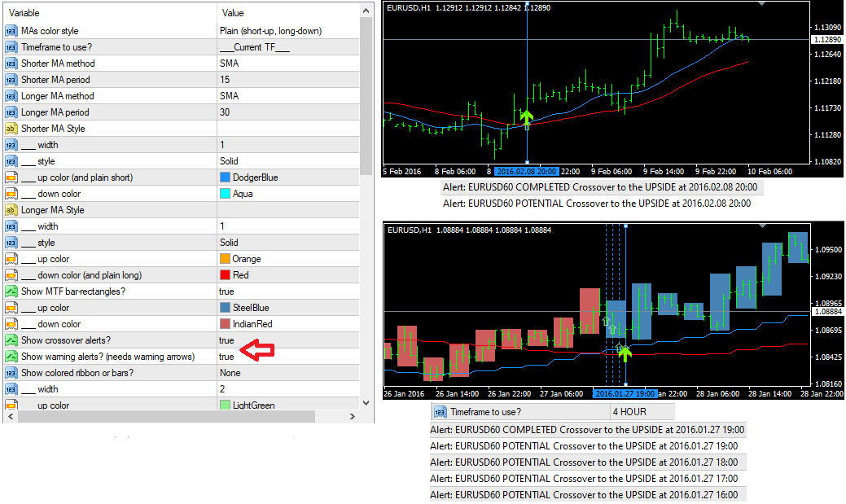The image size is (846, 504).
Task: Pick the LightGreen color swatch
Action: 225,405
